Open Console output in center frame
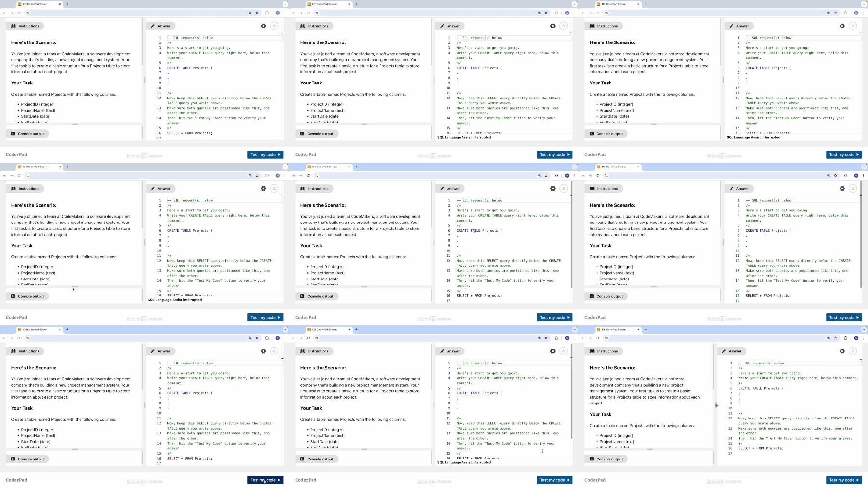The height and width of the screenshot is (488, 868). click(x=317, y=296)
